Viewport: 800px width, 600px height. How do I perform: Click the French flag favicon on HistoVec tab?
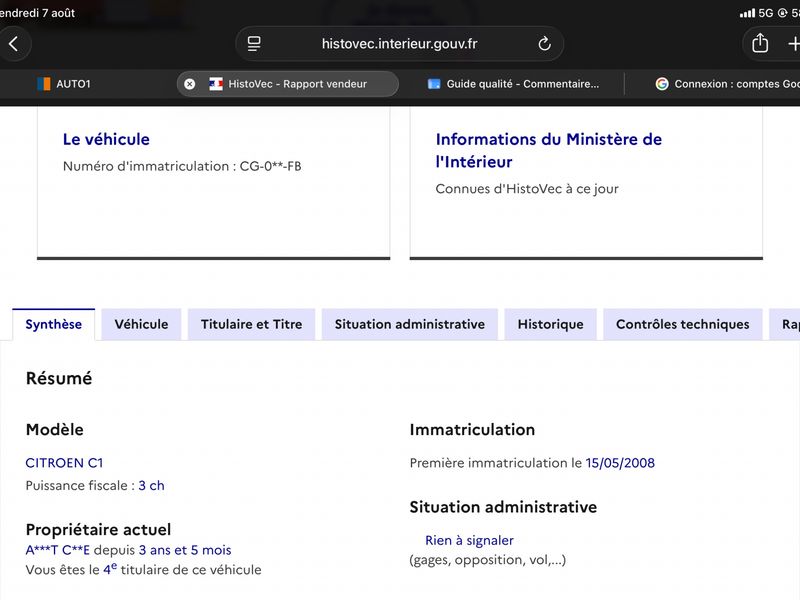coord(216,84)
